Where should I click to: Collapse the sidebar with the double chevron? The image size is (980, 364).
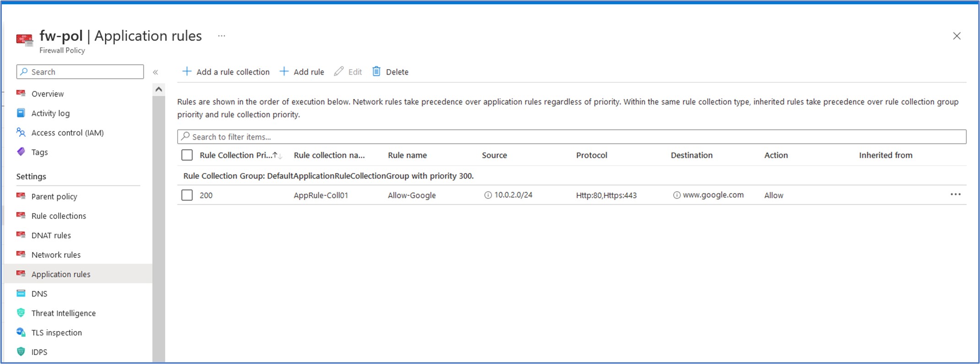tap(156, 72)
